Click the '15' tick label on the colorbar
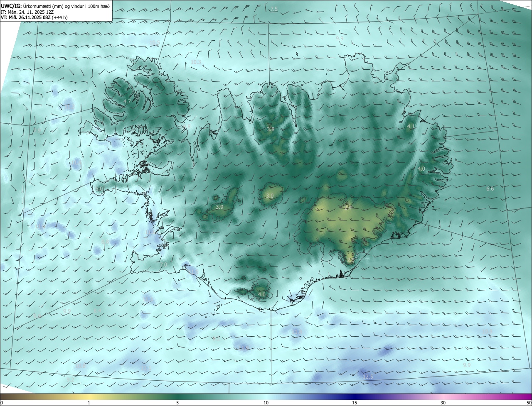Image resolution: width=532 pixels, height=406 pixels. 355,403
